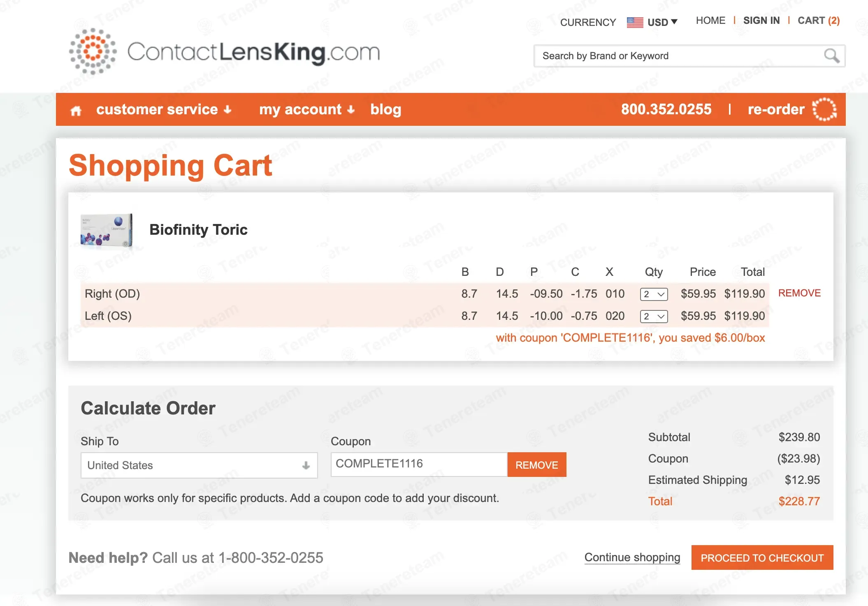The image size is (868, 606).
Task: Click the Sign In link
Action: pyautogui.click(x=761, y=21)
